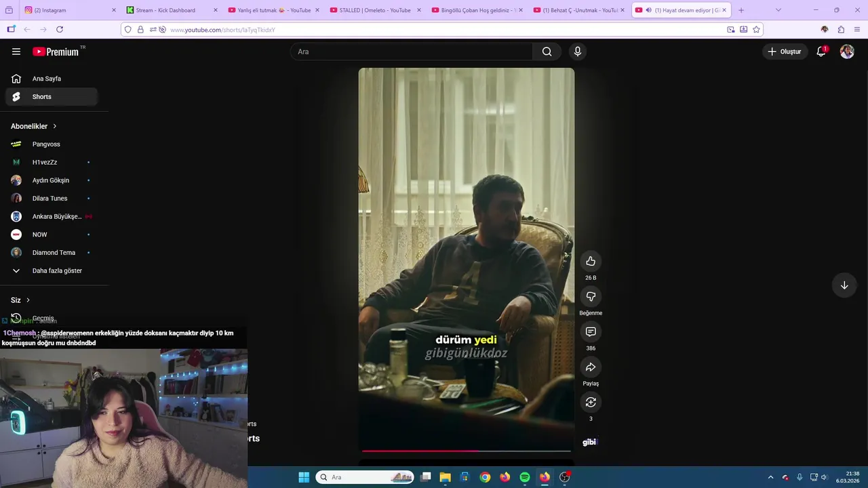Open the Short's comments panel

pos(591,332)
